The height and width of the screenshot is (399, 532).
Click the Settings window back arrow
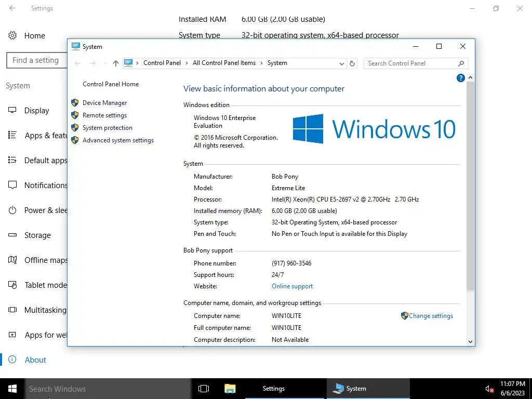pyautogui.click(x=12, y=8)
